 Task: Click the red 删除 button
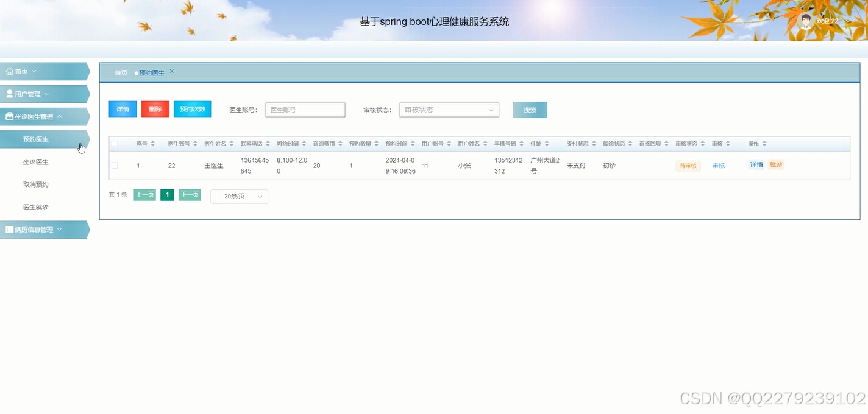click(155, 109)
